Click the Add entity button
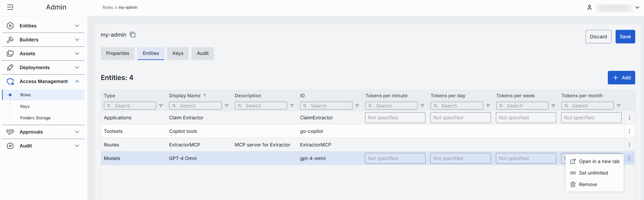The height and width of the screenshot is (200, 644). click(621, 78)
